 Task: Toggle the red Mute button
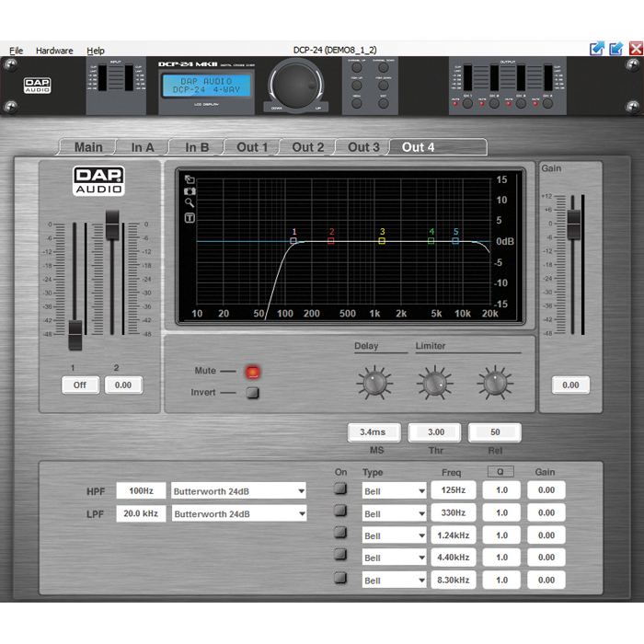(x=253, y=372)
